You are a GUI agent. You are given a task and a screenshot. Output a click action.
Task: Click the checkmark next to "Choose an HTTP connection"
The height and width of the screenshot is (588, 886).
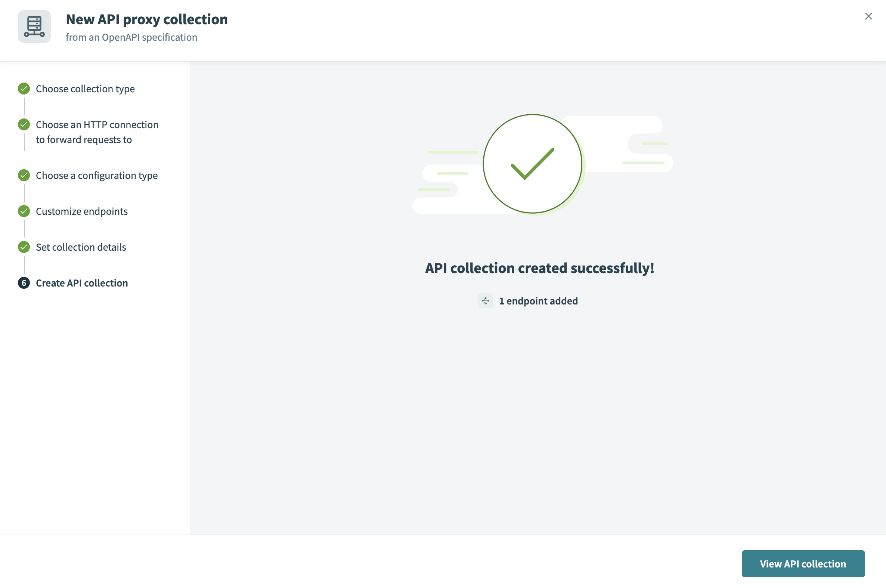[x=24, y=124]
